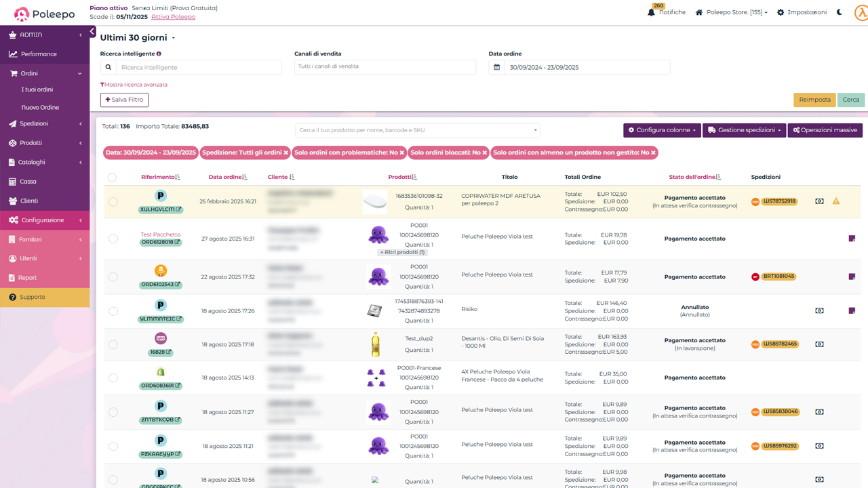Click the smart search magnifier icon
Image resolution: width=868 pixels, height=488 pixels.
click(108, 67)
